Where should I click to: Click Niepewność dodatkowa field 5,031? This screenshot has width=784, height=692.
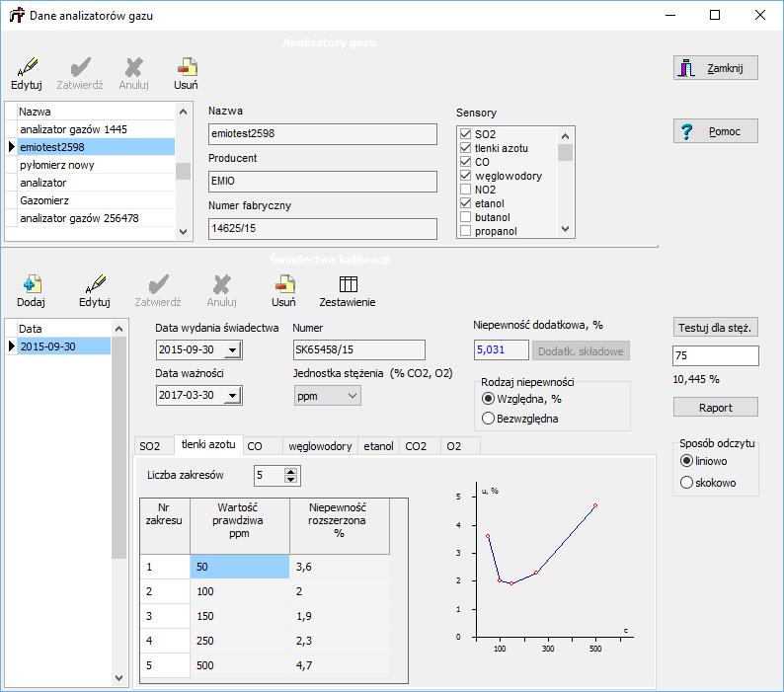click(x=501, y=350)
